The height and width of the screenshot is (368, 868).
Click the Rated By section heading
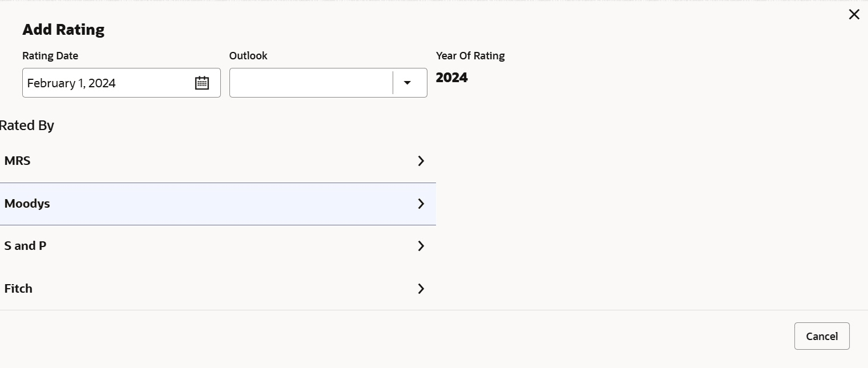(27, 126)
